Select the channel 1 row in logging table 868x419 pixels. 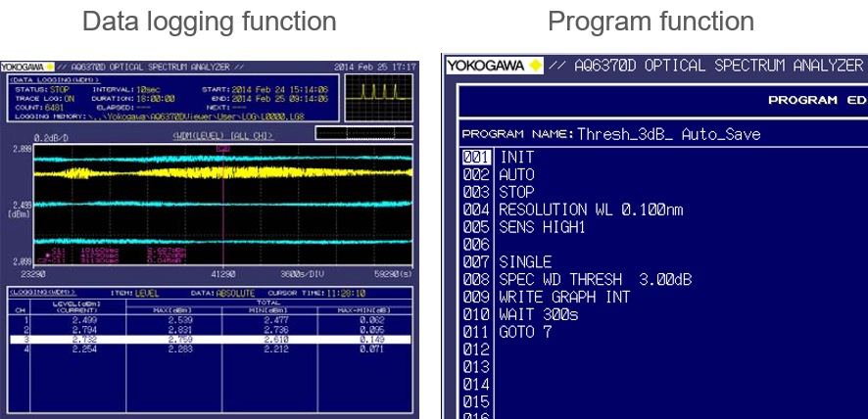pos(208,320)
